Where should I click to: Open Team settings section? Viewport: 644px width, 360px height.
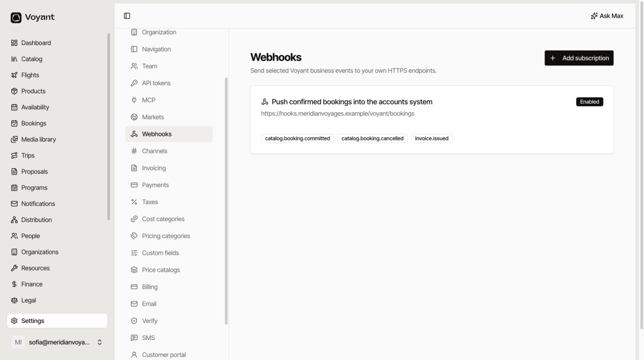[169, 66]
